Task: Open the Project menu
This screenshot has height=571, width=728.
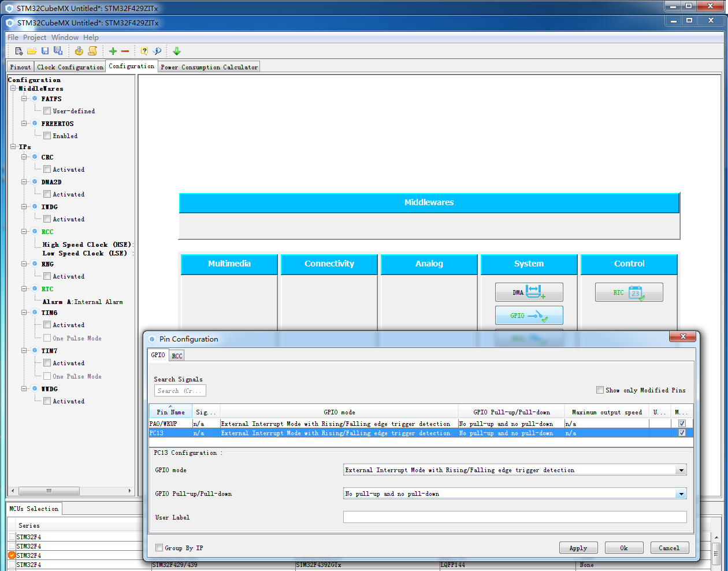Action: point(35,38)
